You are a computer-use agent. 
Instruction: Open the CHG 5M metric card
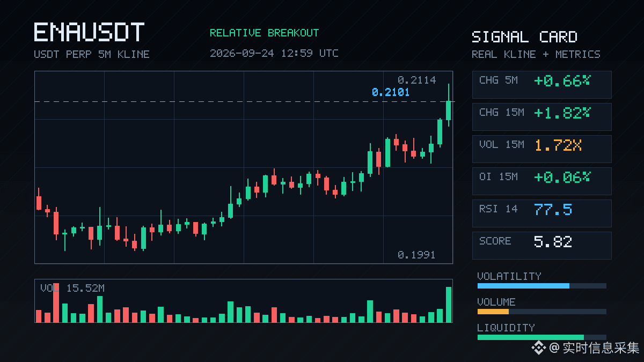541,85
